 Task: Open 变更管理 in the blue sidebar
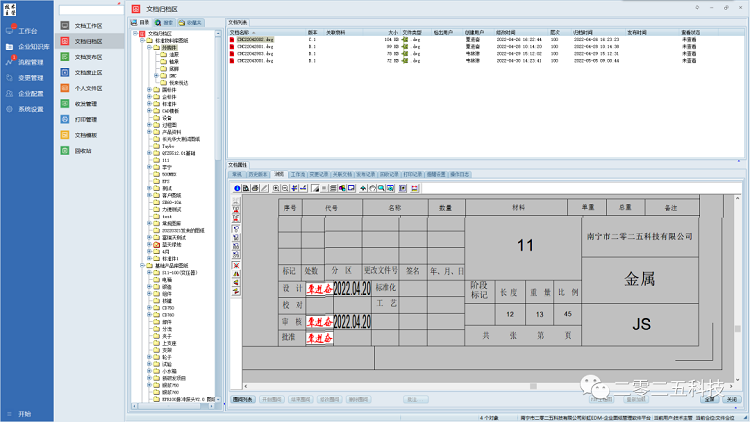coord(25,78)
